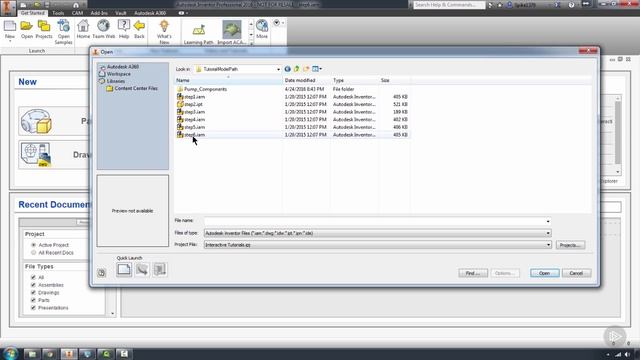The width and height of the screenshot is (640, 360).
Task: Toggle the Parts checkbox
Action: coord(33,300)
